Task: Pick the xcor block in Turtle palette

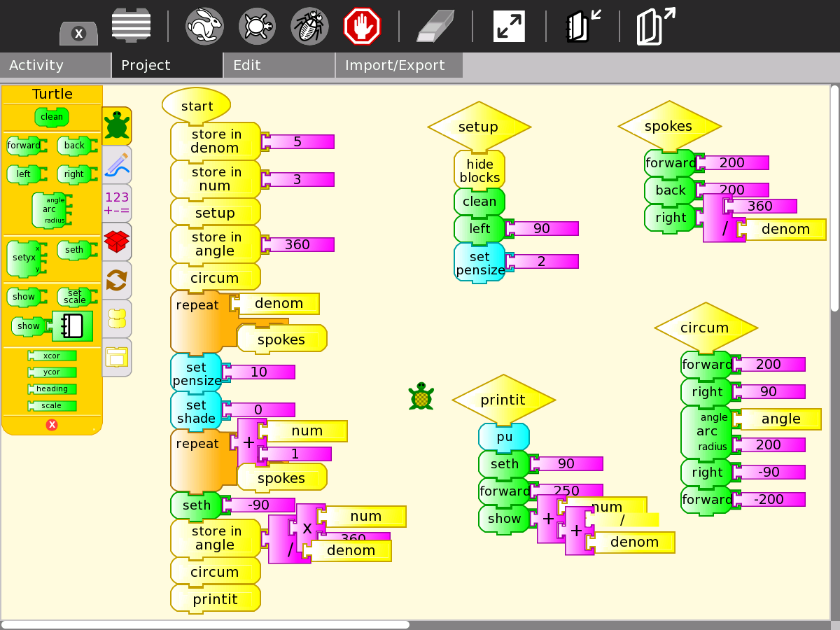Action: coord(52,356)
